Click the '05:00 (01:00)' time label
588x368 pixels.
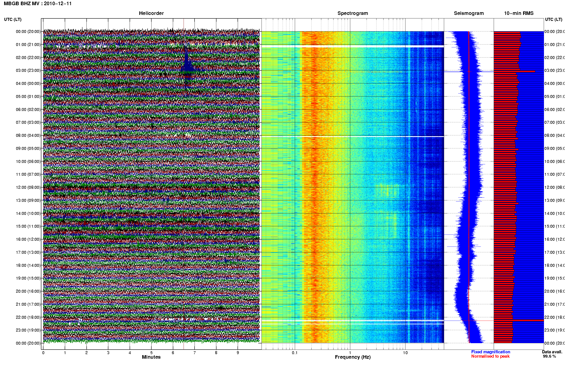(28, 96)
